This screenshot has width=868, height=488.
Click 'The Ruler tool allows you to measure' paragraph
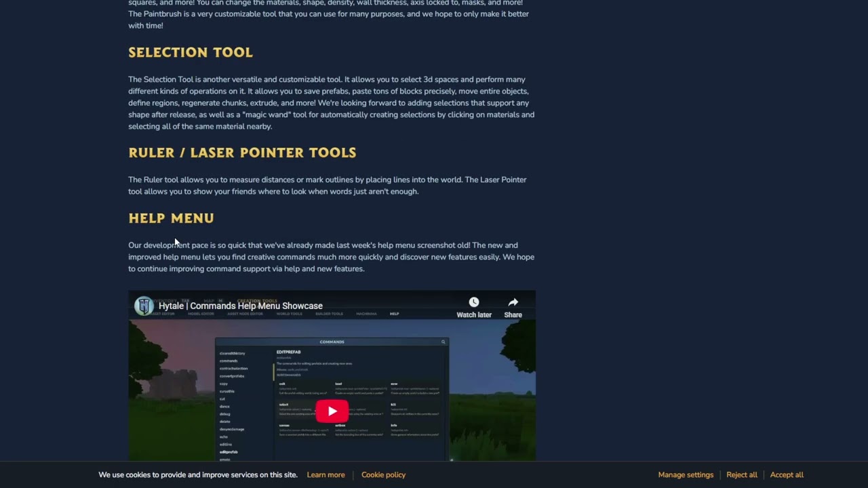coord(328,186)
